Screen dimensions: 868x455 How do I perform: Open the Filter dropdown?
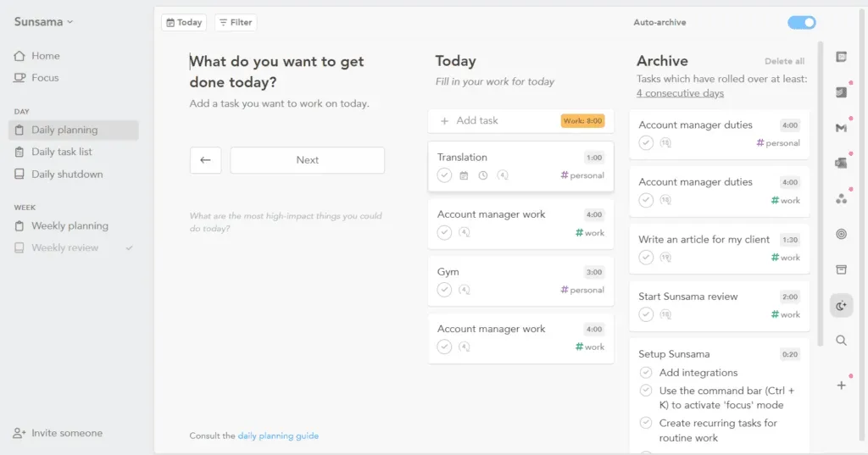(236, 22)
